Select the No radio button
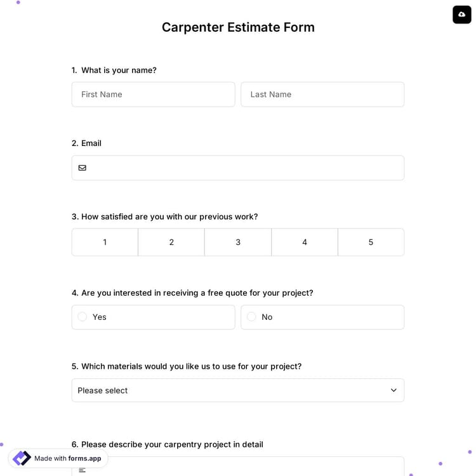The height and width of the screenshot is (476, 476). (251, 317)
